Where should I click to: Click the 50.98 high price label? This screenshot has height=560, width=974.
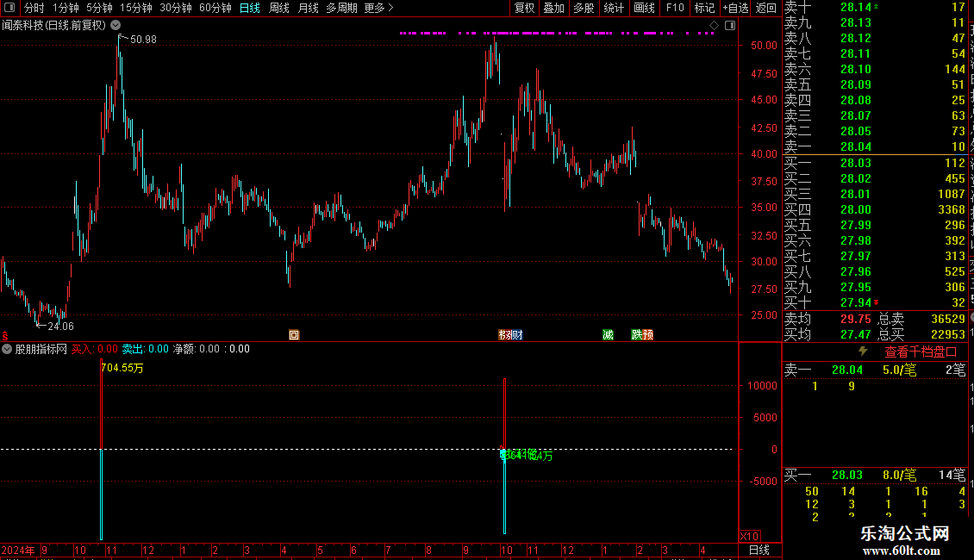tap(143, 40)
